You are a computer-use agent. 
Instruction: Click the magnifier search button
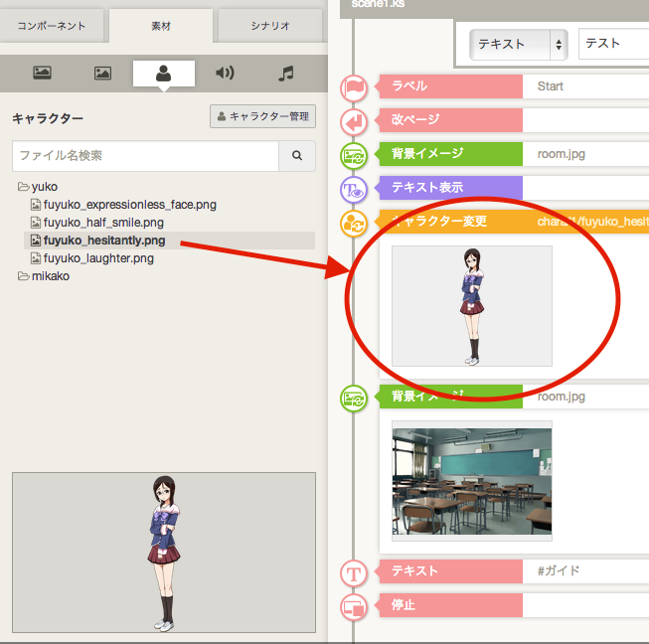[x=296, y=156]
